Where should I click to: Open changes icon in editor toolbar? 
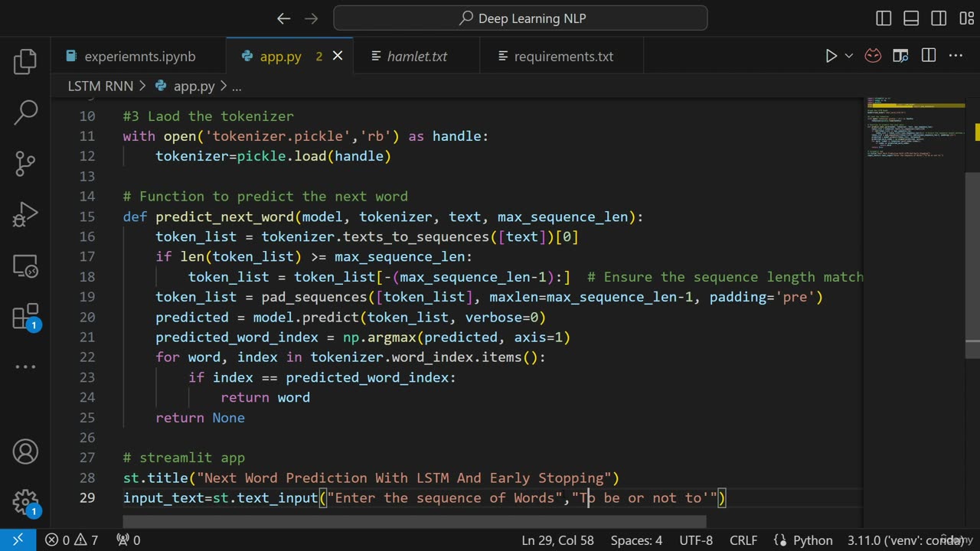(900, 56)
